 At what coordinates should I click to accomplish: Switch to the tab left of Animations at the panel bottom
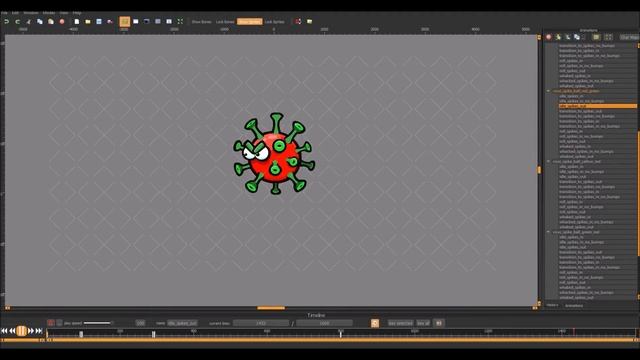552,305
